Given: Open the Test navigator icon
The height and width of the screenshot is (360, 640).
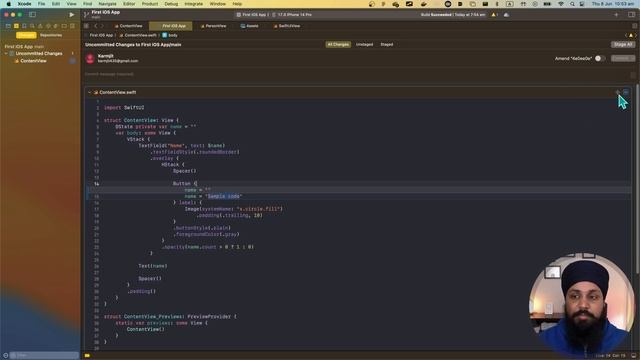Looking at the screenshot, I should pos(48,26).
